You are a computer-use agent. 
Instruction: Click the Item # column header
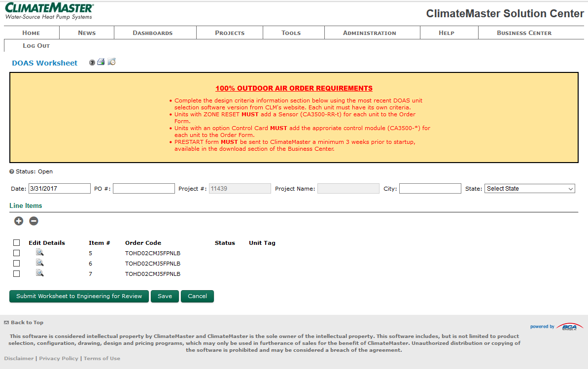pyautogui.click(x=100, y=243)
